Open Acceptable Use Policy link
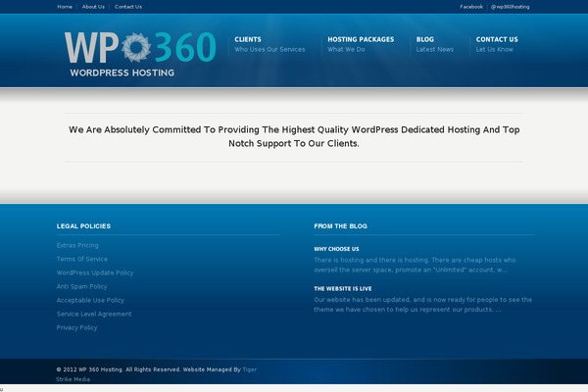The height and width of the screenshot is (392, 588). [x=90, y=300]
